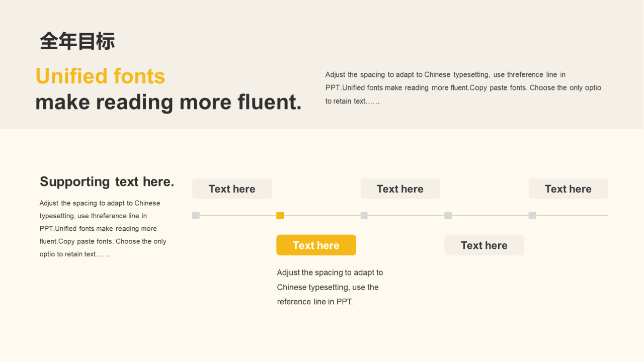
Task: Select the yellow square timeline marker
Action: [x=280, y=216]
